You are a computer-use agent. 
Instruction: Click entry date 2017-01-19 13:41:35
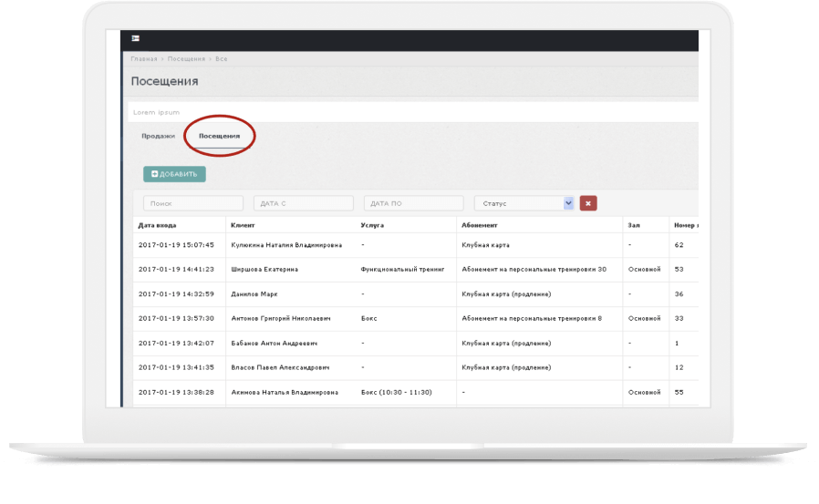pyautogui.click(x=176, y=367)
